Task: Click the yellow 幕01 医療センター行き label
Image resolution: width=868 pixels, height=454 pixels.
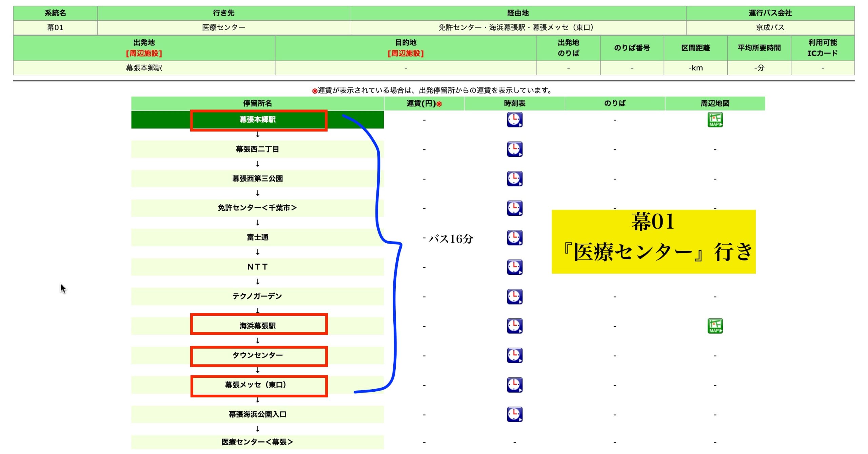Action: (x=653, y=242)
